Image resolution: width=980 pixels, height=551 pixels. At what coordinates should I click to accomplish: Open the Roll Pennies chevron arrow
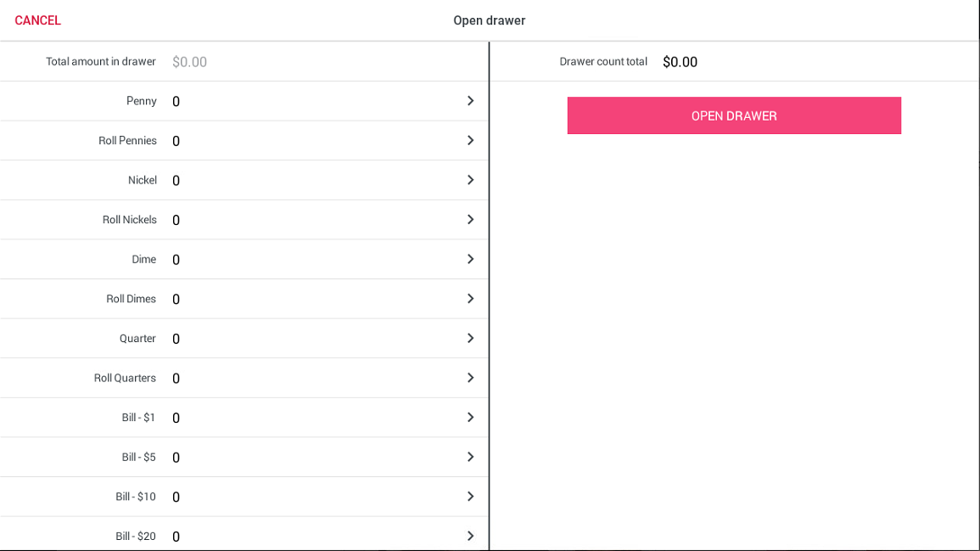(470, 140)
